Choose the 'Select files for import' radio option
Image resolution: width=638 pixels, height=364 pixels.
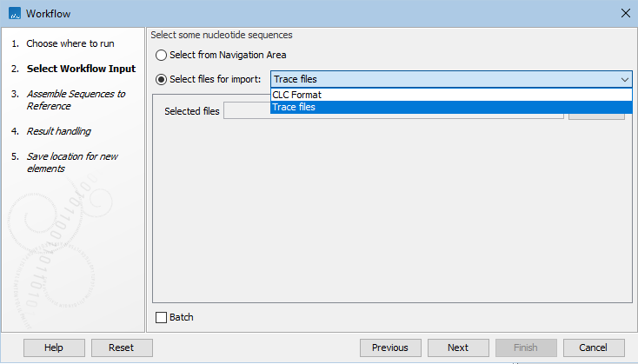[x=162, y=79]
